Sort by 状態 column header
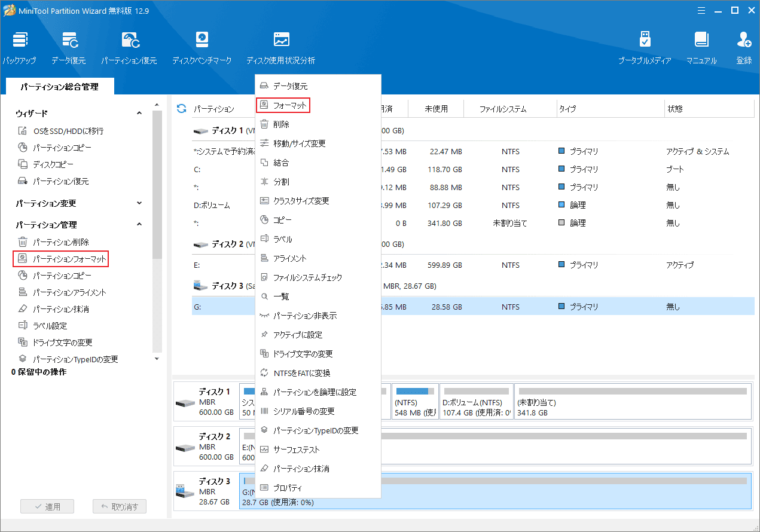760x532 pixels. click(709, 109)
